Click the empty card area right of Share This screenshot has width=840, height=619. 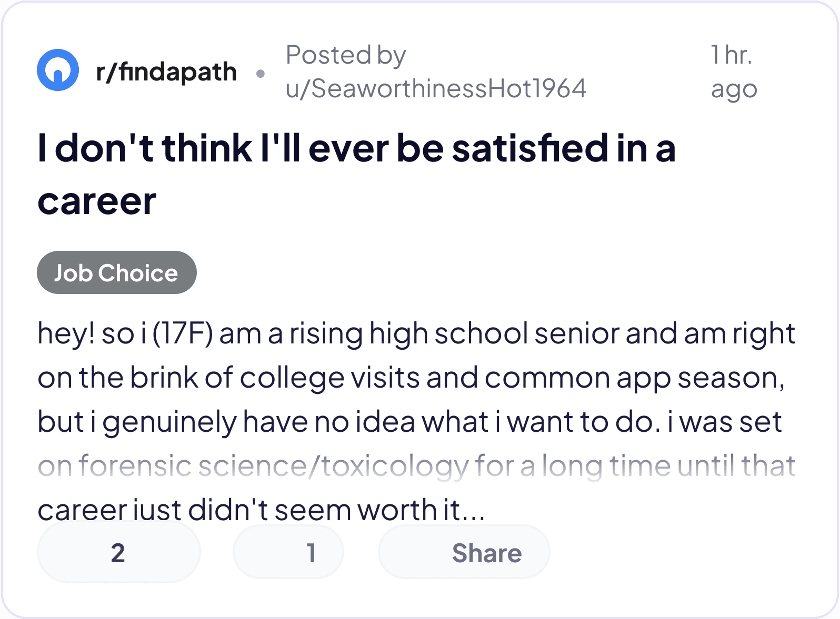point(684,553)
